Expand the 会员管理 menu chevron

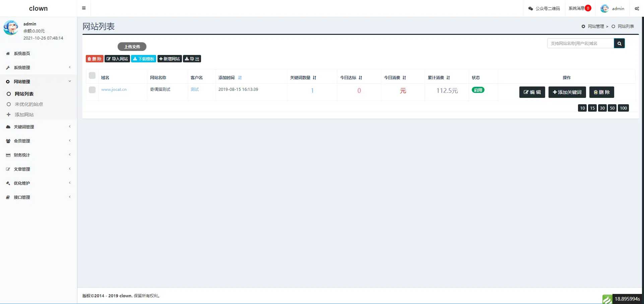click(70, 141)
